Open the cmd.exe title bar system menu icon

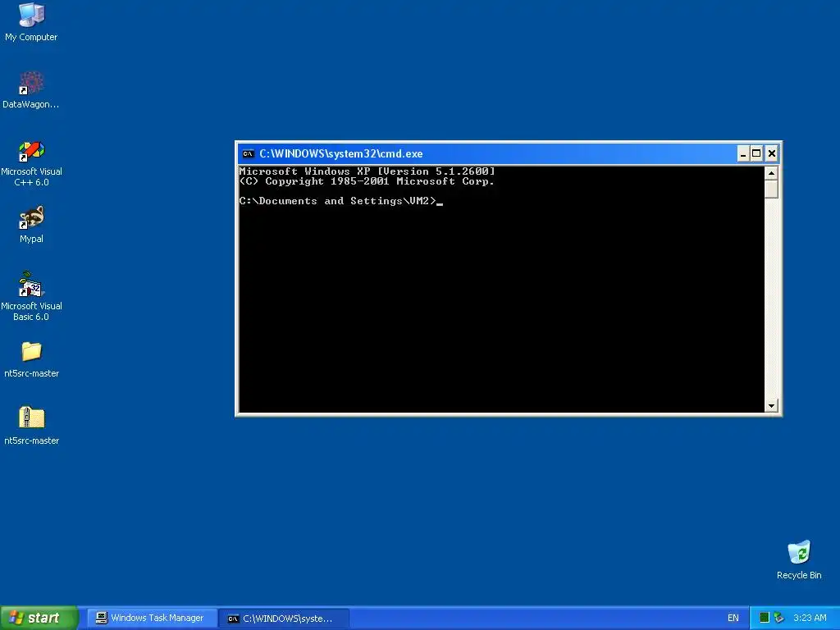248,153
